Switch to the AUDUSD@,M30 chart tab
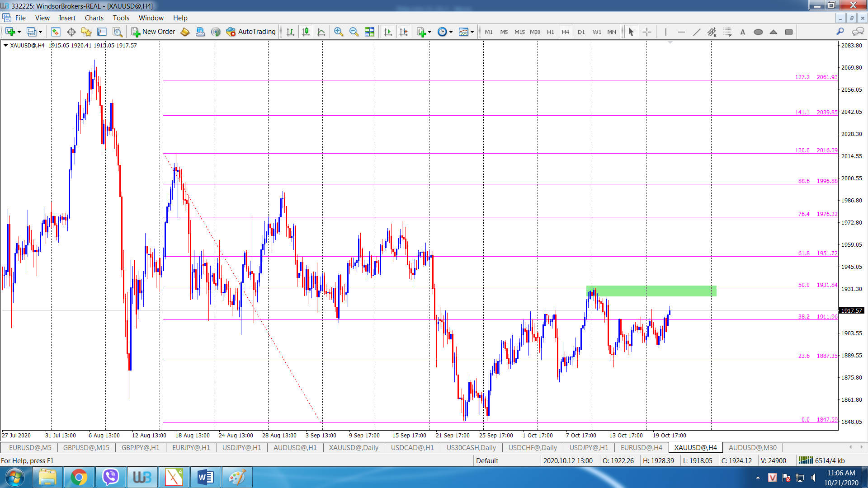 point(752,447)
